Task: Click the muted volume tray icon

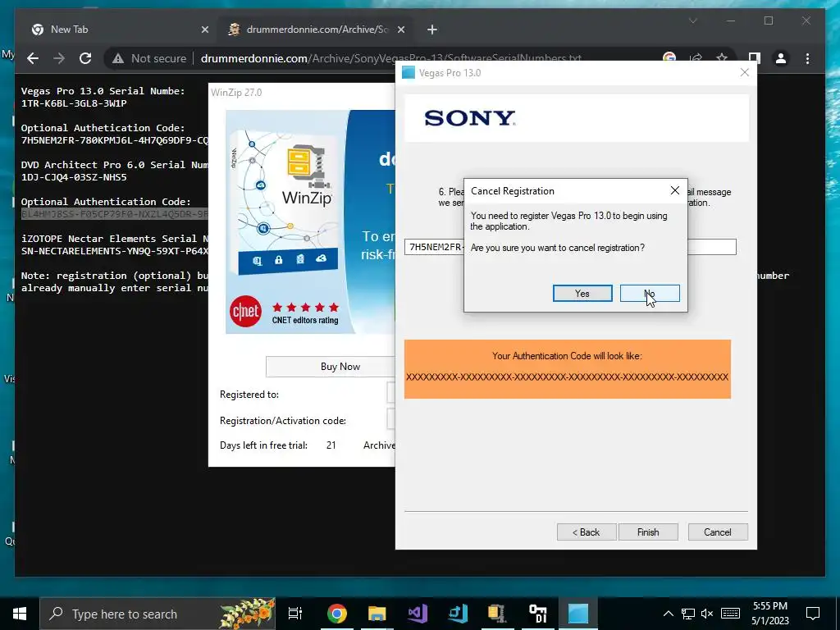Action: click(707, 614)
